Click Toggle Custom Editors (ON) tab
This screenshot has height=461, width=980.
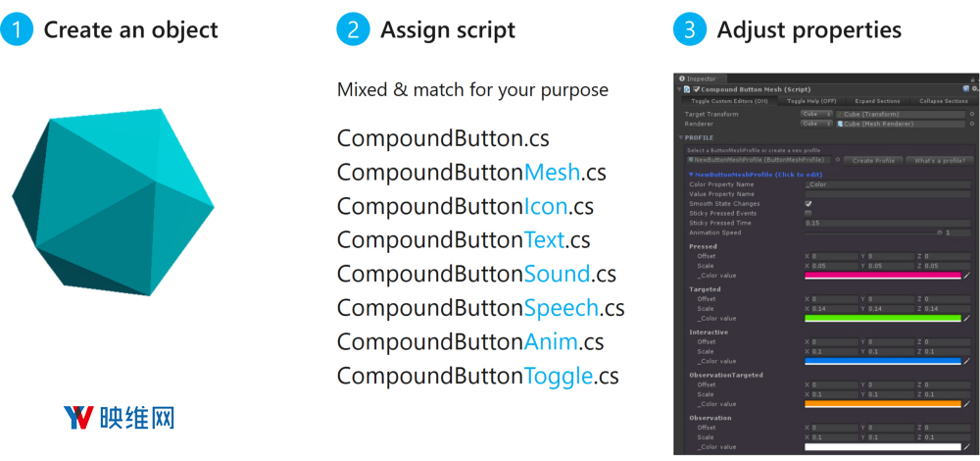pyautogui.click(x=728, y=101)
